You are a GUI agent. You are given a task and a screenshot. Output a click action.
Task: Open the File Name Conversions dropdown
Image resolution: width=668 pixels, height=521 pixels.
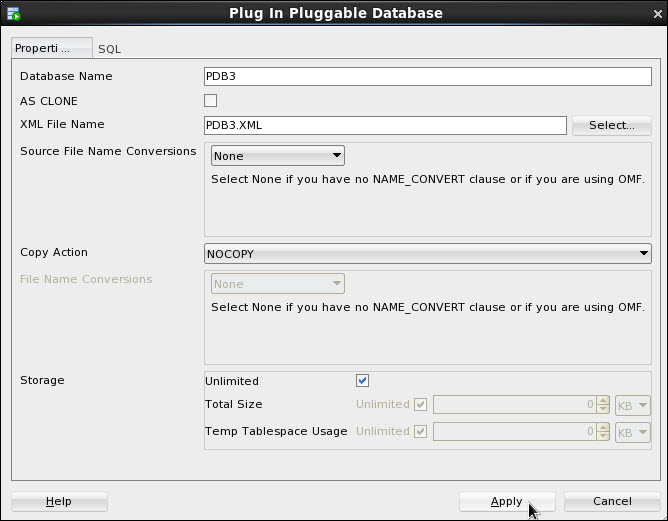pos(278,284)
